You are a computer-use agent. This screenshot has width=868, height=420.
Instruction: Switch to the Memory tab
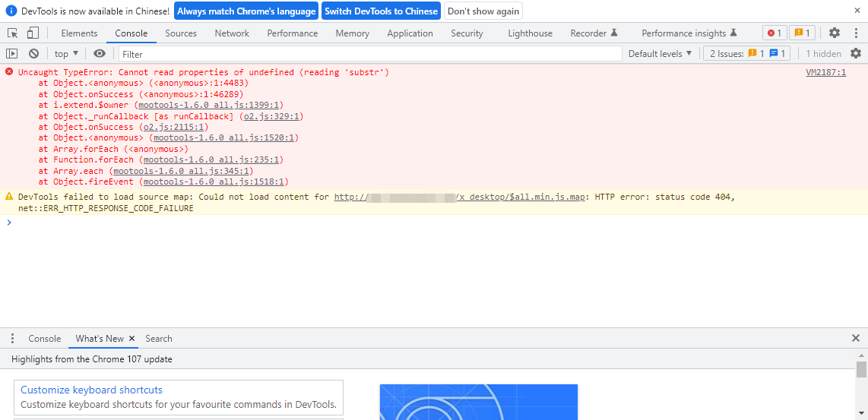pos(352,33)
